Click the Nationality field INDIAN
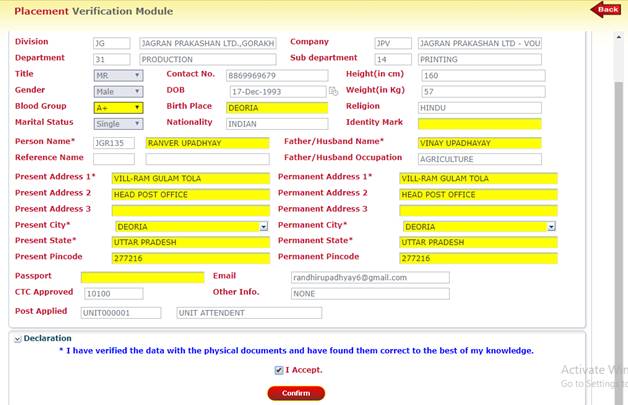The height and width of the screenshot is (405, 628). pyautogui.click(x=277, y=124)
